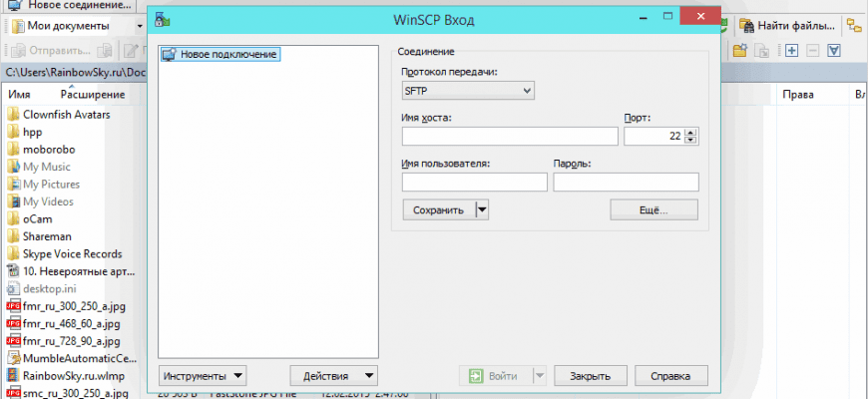Increase port number with up arrow
Image resolution: width=868 pixels, height=399 pixels.
click(689, 133)
